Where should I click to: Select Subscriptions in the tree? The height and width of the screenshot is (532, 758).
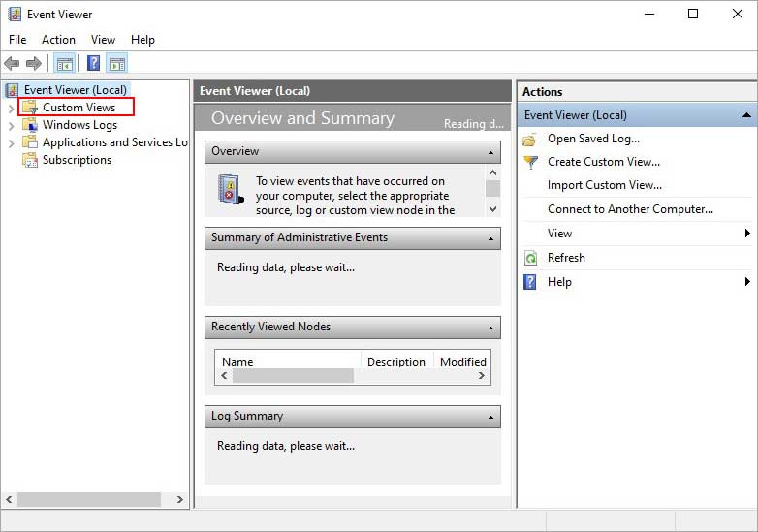click(77, 160)
